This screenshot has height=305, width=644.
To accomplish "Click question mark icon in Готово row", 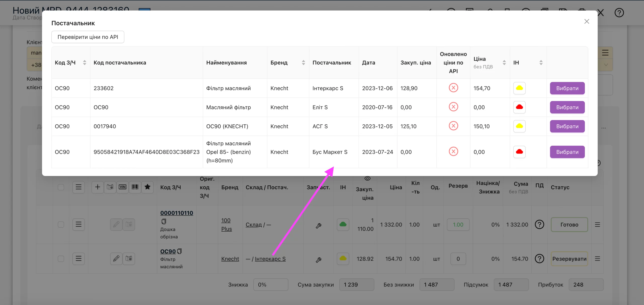I will coord(539,224).
